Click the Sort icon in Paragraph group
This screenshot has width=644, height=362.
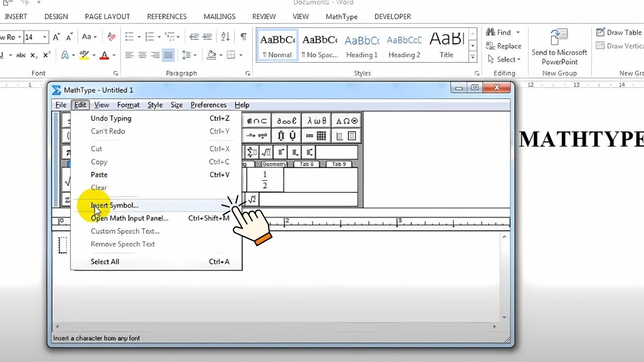point(225,37)
